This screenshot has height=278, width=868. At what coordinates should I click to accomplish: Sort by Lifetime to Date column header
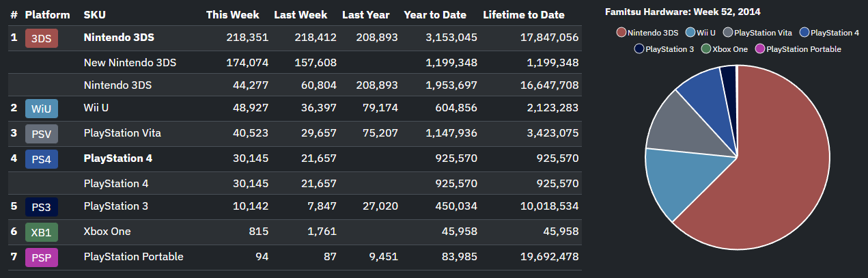(524, 14)
